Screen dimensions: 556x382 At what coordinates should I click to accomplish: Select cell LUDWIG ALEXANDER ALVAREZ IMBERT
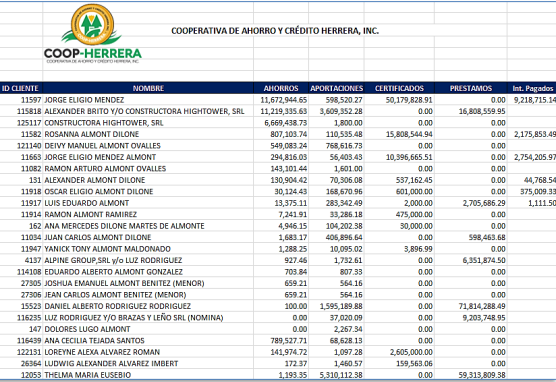(x=148, y=364)
